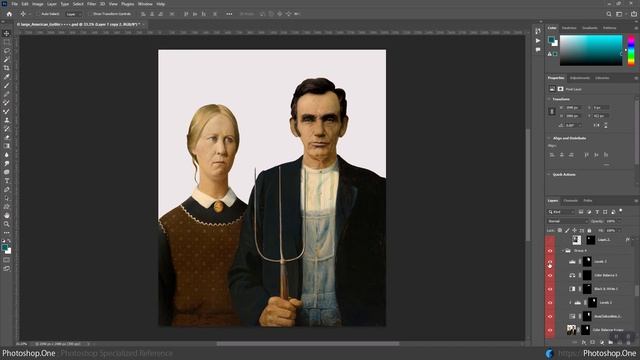Toggle visibility of Black & White layer

point(550,289)
